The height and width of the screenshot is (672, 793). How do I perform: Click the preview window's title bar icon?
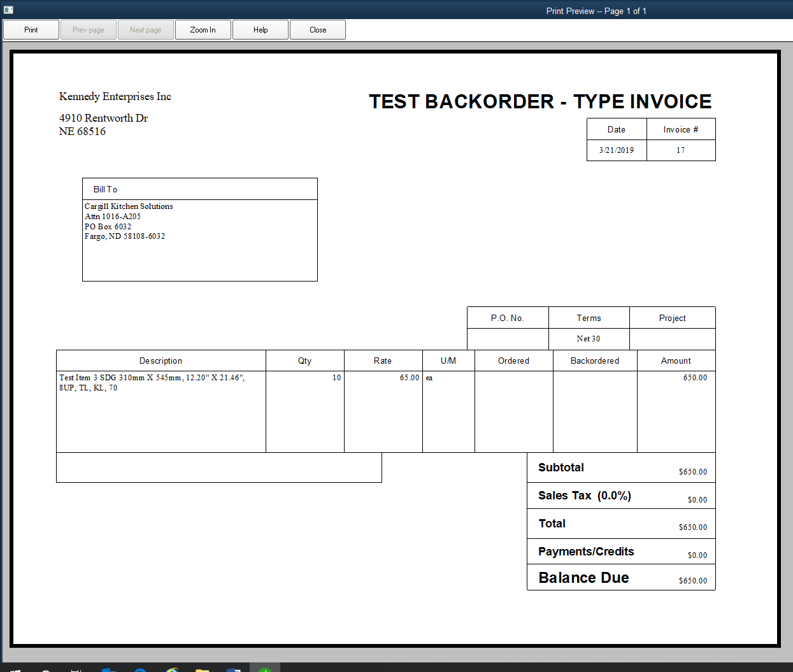pyautogui.click(x=8, y=10)
